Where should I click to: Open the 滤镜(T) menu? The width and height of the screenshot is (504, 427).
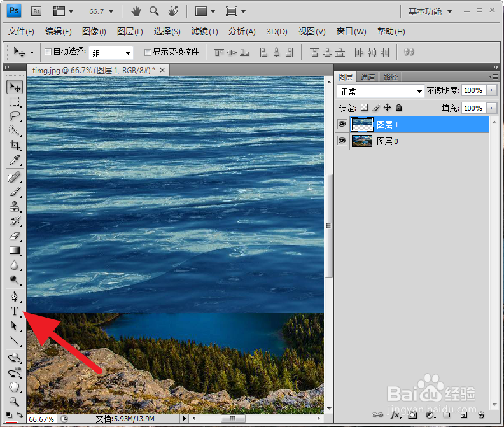pos(204,32)
